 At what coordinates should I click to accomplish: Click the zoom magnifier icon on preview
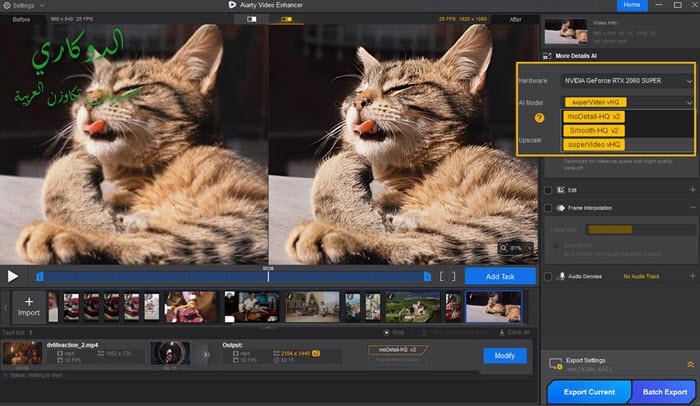pos(503,247)
